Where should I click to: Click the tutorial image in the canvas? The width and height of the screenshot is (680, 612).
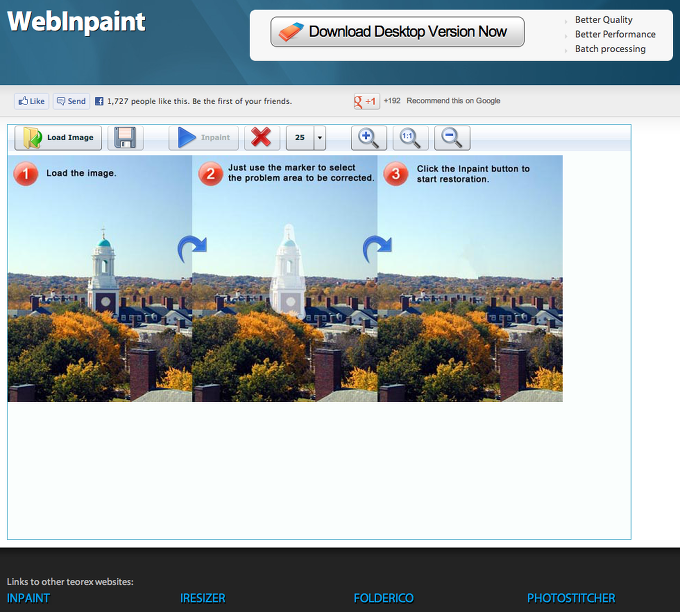285,278
